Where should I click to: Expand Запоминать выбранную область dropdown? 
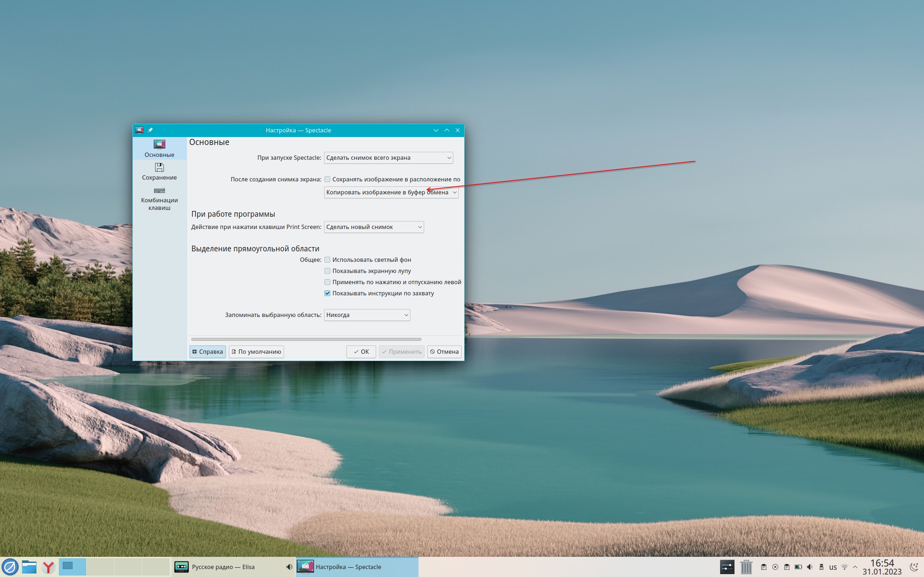pos(367,315)
